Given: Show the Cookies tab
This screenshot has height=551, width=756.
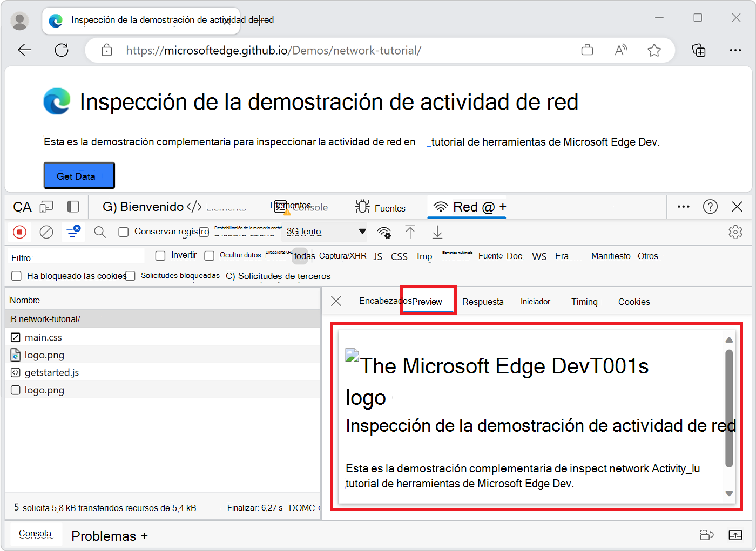Looking at the screenshot, I should [634, 302].
